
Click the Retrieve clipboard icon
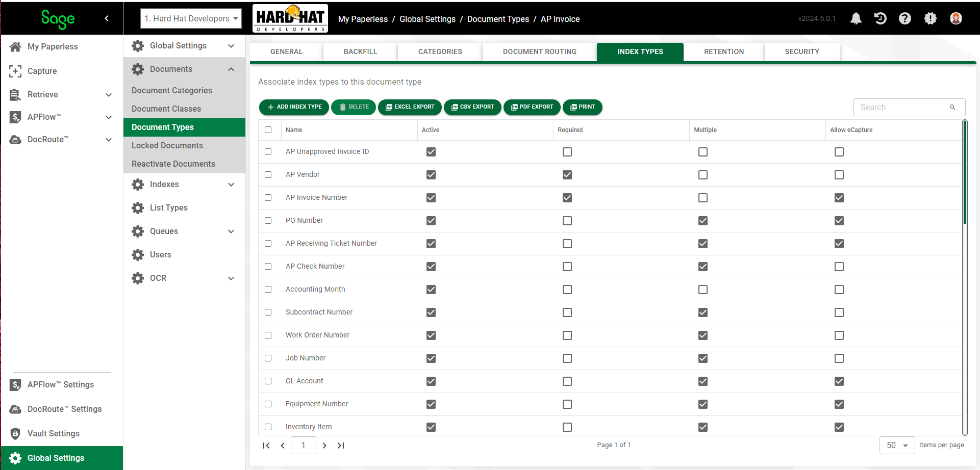(x=15, y=95)
